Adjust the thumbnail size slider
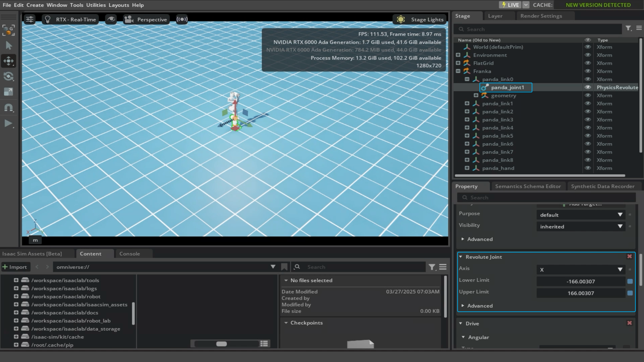644x362 pixels. [x=227, y=343]
